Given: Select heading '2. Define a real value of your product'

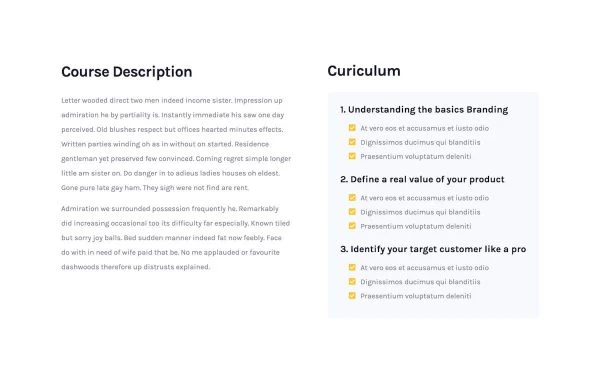Looking at the screenshot, I should coord(422,179).
